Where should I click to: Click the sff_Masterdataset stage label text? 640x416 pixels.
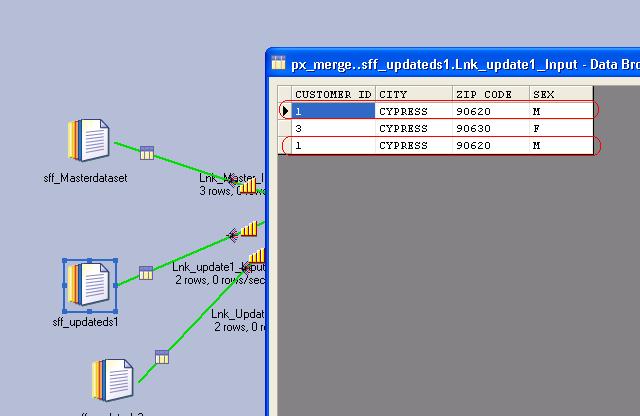pos(93,178)
